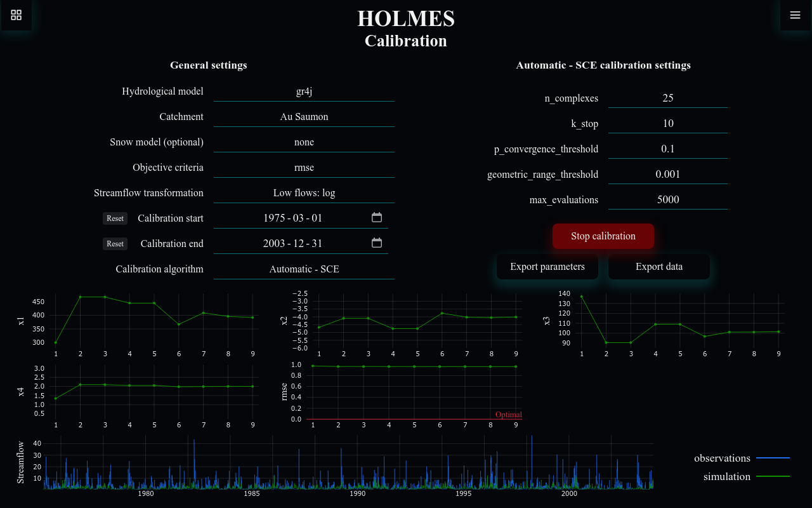Change the Objective criteria from rmse

[304, 167]
